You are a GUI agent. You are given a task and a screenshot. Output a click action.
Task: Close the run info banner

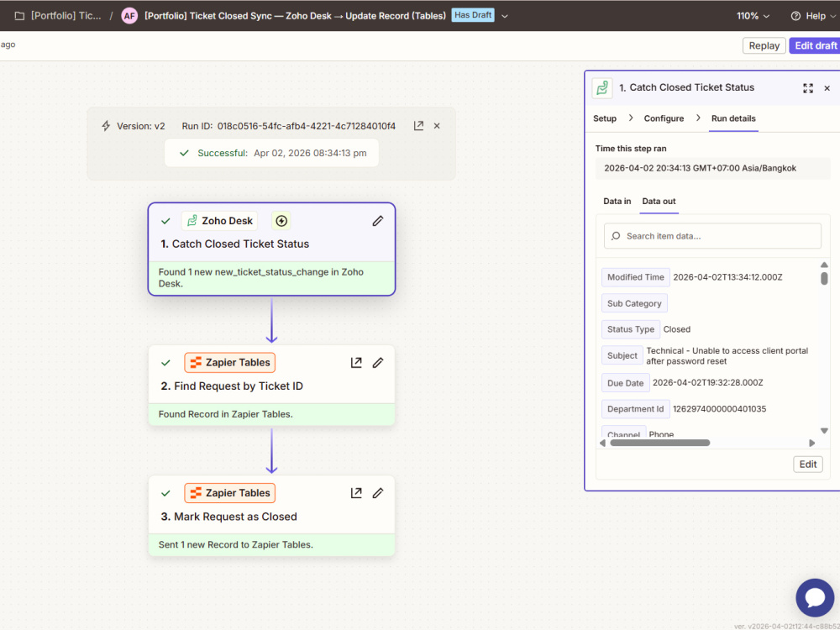coord(437,126)
